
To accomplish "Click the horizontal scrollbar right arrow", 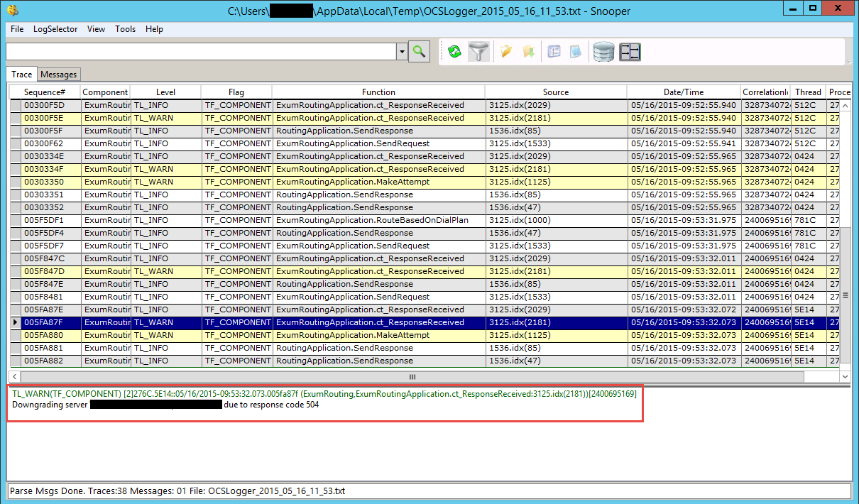I will pyautogui.click(x=832, y=377).
